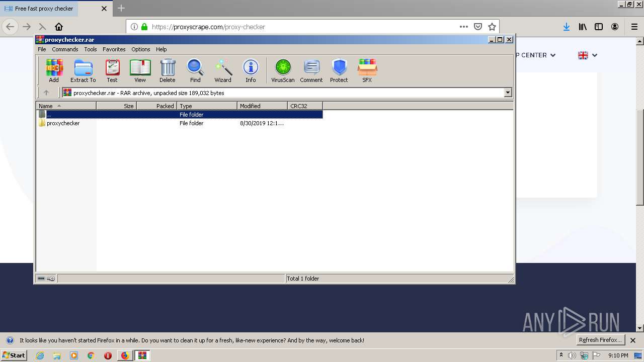This screenshot has width=644, height=362.
Task: Click the volume icon in system tray
Action: (x=572, y=355)
